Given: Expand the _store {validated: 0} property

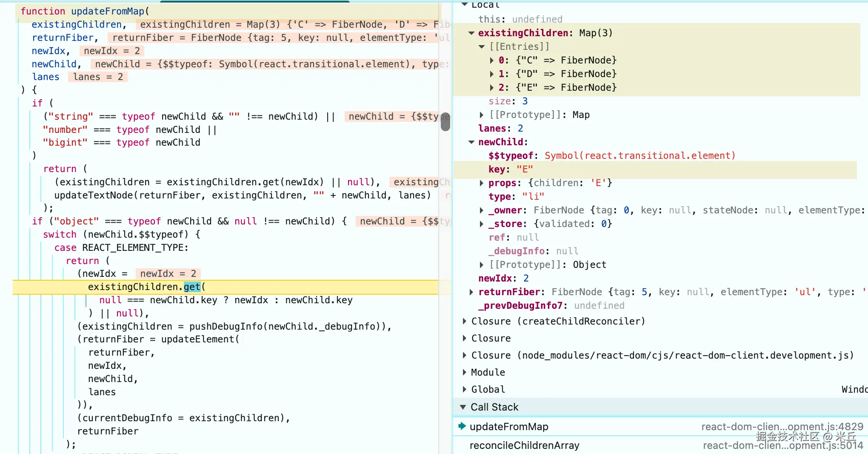Looking at the screenshot, I should [482, 224].
